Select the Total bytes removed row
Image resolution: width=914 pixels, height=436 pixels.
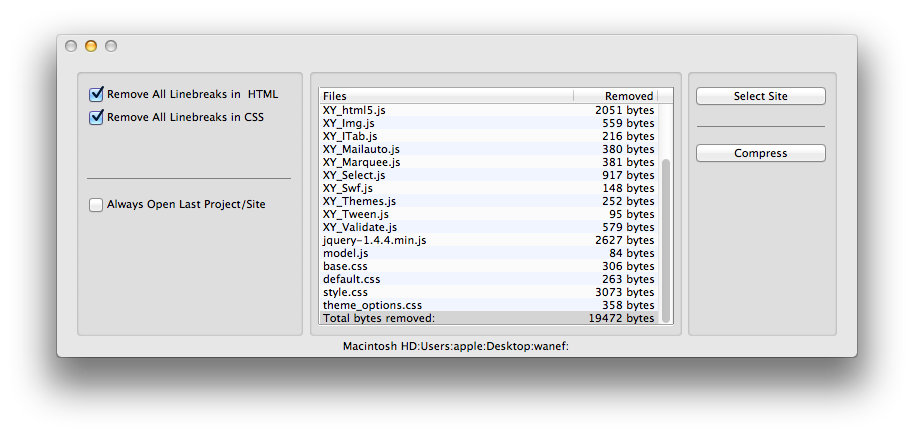(x=488, y=318)
